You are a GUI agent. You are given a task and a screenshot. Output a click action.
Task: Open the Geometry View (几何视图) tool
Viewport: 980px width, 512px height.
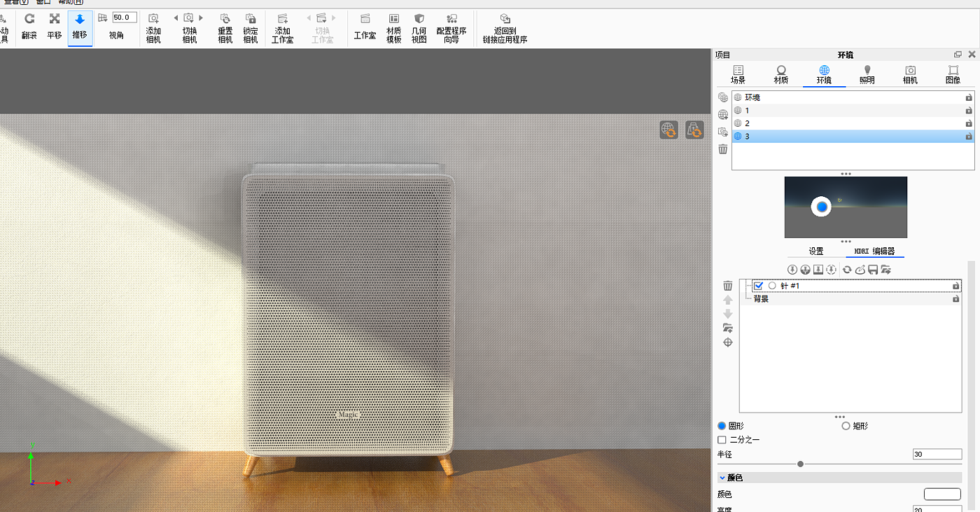(419, 26)
